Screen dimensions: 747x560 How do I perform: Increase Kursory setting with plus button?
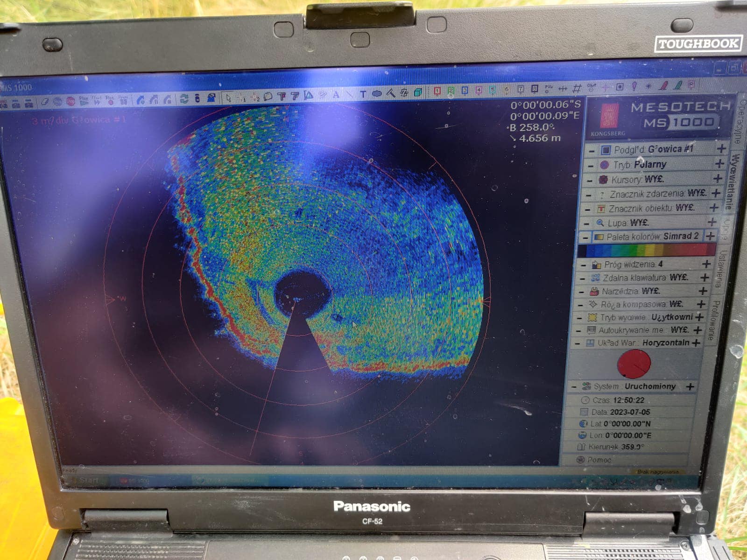click(x=718, y=178)
